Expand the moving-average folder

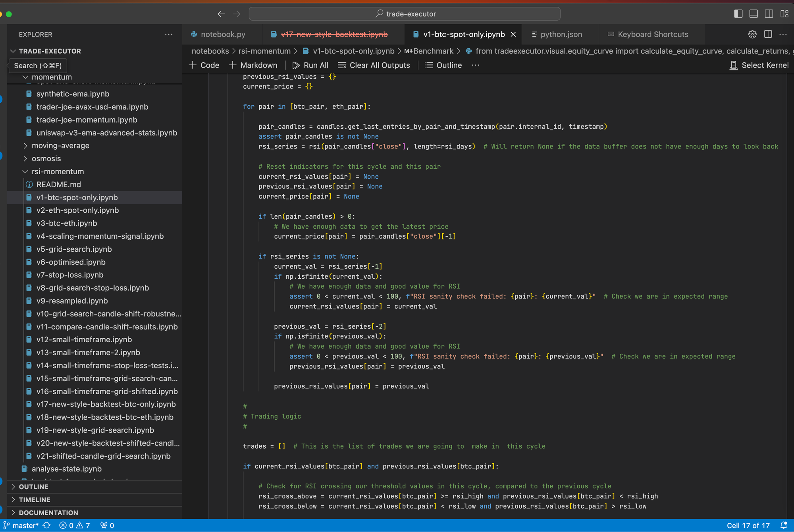[60, 146]
